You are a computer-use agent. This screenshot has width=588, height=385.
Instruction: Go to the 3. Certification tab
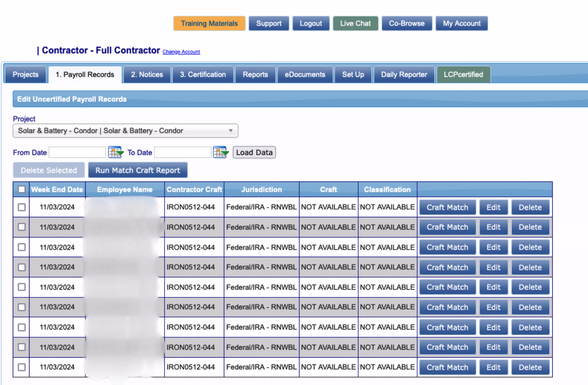click(x=203, y=75)
